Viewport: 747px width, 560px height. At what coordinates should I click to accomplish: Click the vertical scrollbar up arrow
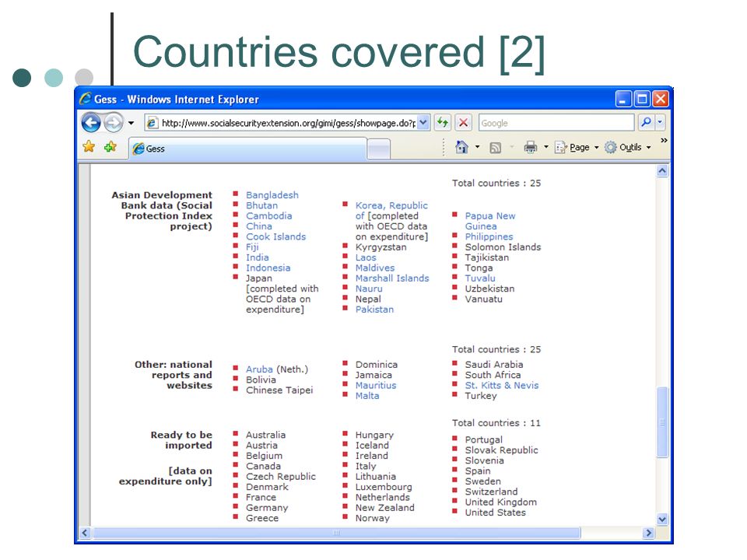click(662, 171)
